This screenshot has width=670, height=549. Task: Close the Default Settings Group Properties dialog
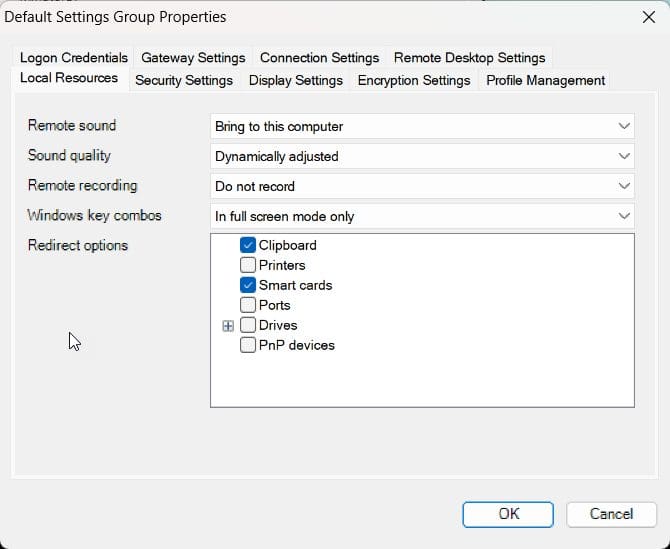coord(649,17)
